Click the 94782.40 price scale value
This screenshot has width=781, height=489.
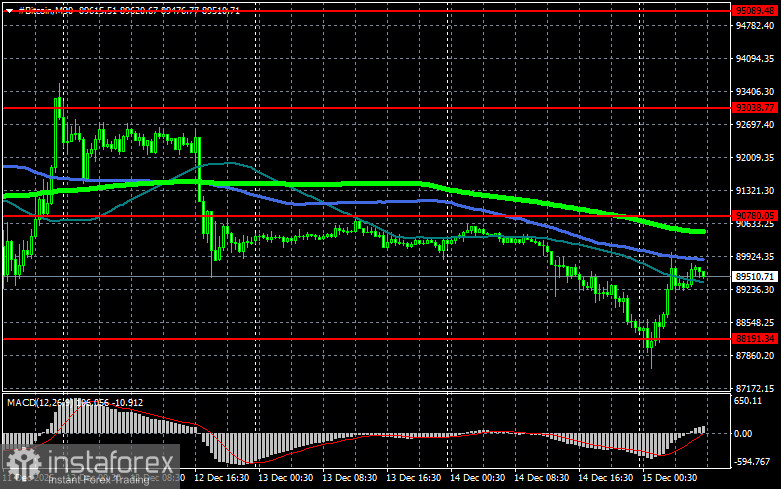[755, 25]
